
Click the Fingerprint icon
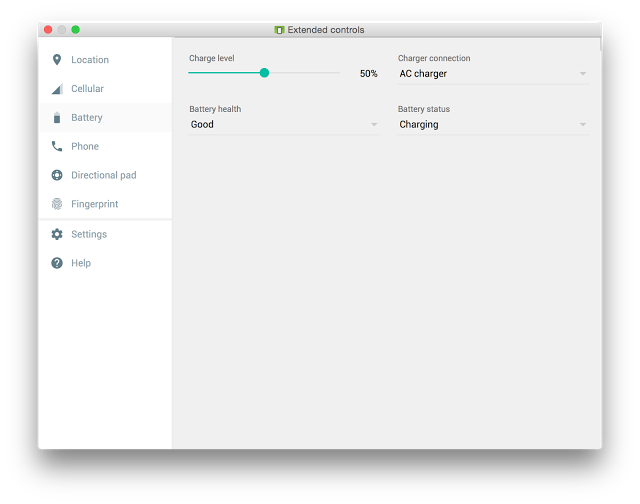[57, 204]
